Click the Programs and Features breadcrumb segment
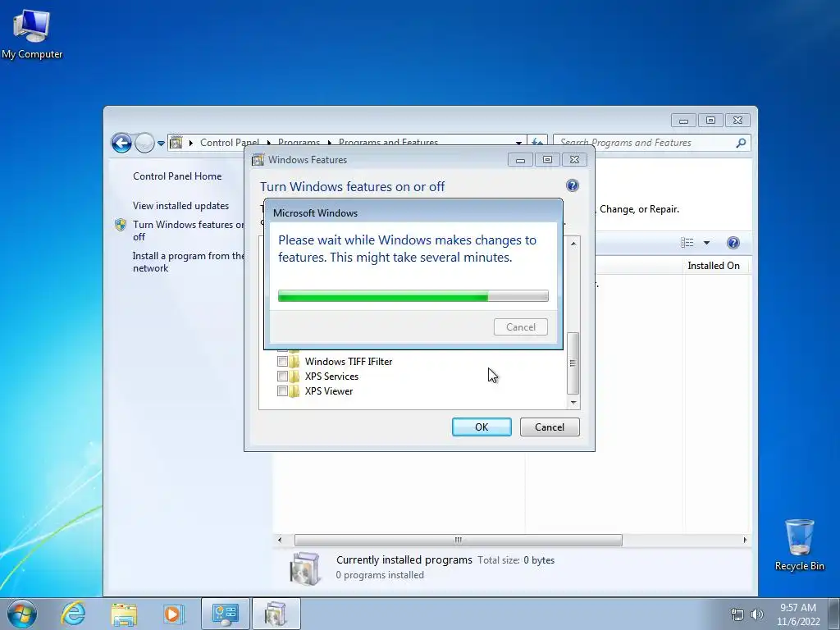Image resolution: width=840 pixels, height=630 pixels. [x=388, y=142]
